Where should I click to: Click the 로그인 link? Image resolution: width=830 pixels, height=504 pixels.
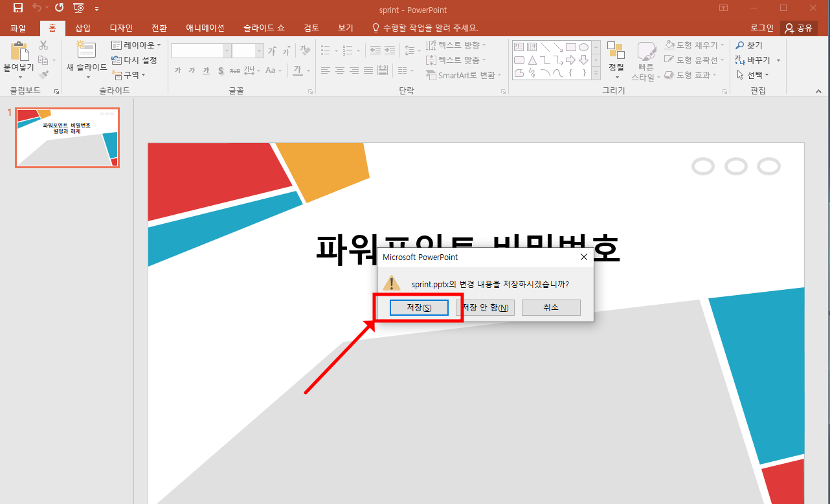(762, 28)
